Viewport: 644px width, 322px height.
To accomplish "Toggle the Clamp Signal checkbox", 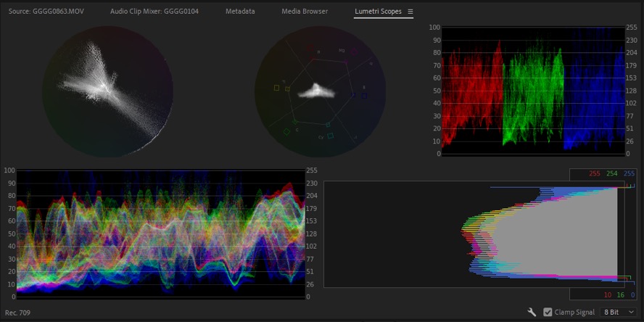I will tap(548, 312).
